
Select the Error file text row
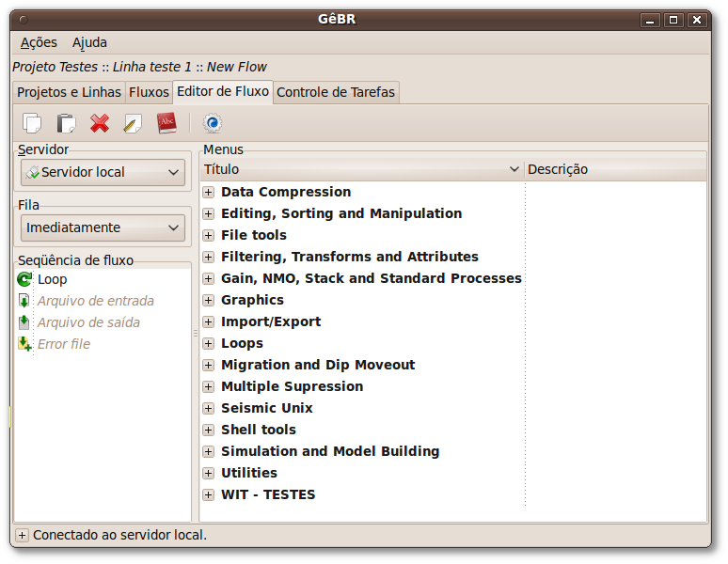64,344
